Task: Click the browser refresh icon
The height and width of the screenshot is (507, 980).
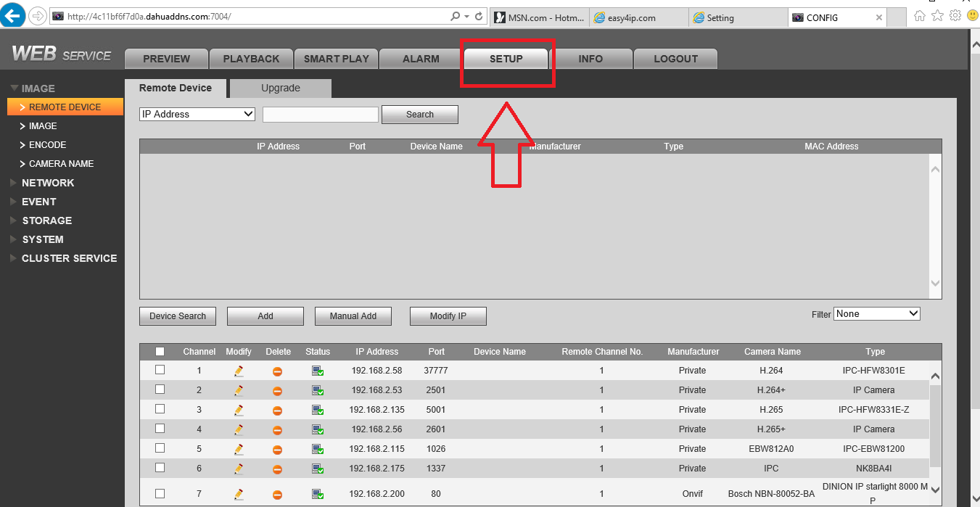Action: pos(479,16)
